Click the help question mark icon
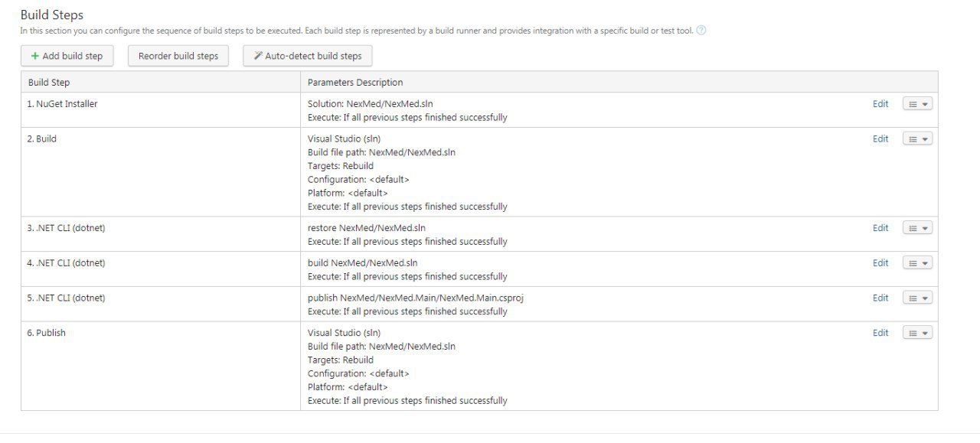 [x=701, y=31]
